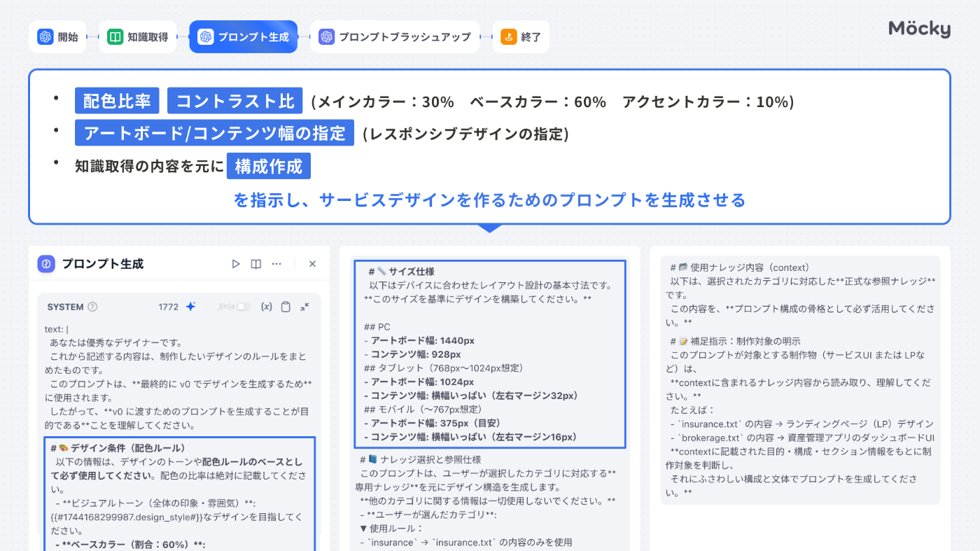Insert variable with the {x} icon
This screenshot has height=551, width=980.
coord(266,307)
